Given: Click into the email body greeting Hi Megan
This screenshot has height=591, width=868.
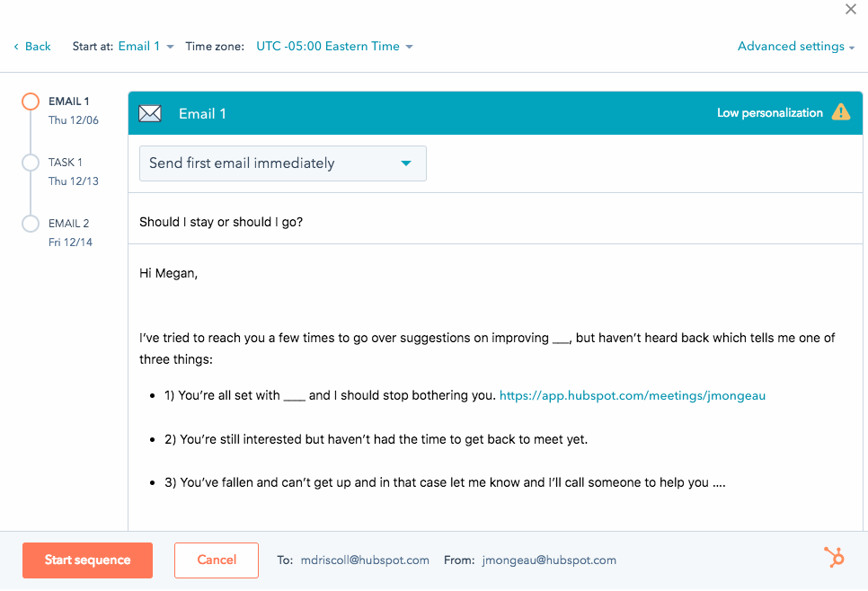Looking at the screenshot, I should [169, 273].
